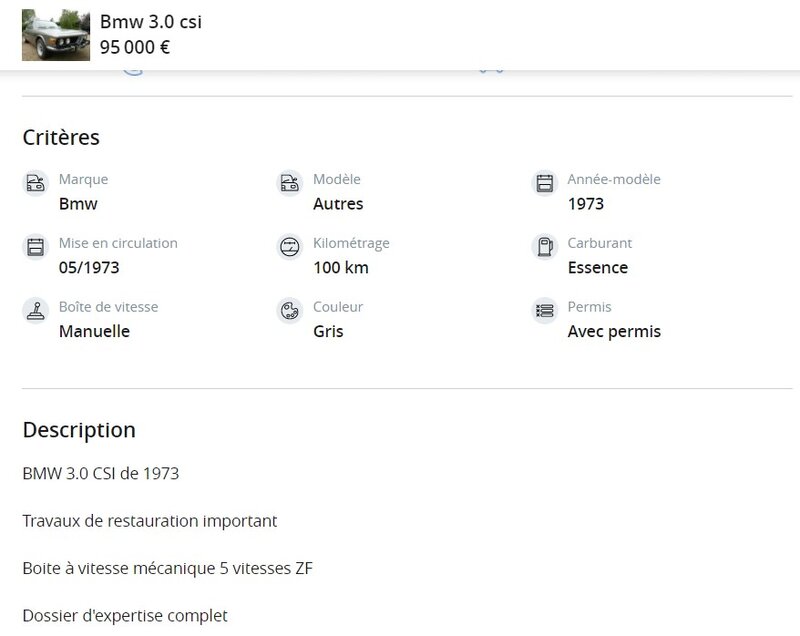Click the "Travaux de restauration important" line
The width and height of the screenshot is (800, 636).
(x=150, y=521)
